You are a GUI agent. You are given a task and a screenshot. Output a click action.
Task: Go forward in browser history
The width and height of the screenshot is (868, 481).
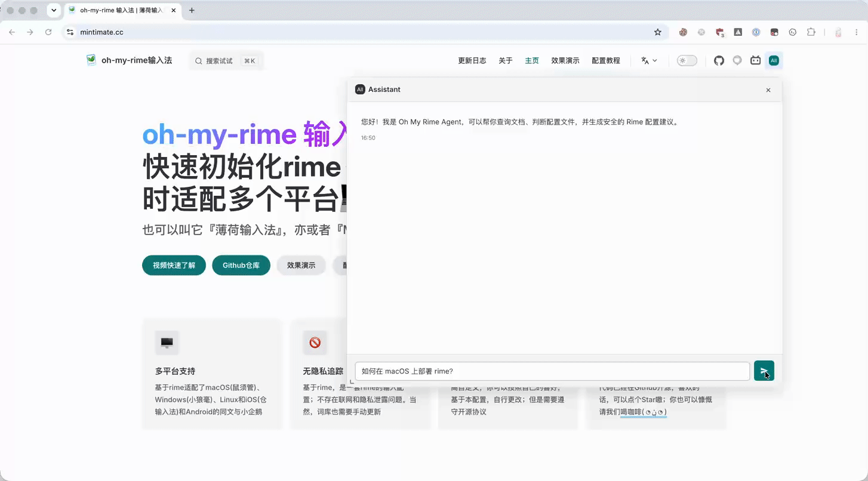[30, 32]
